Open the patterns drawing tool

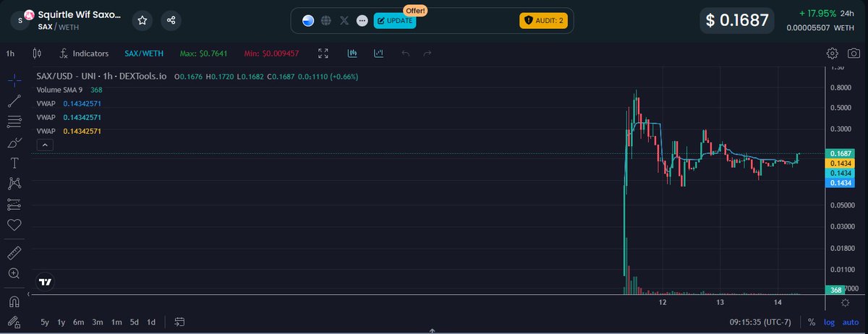(x=14, y=184)
